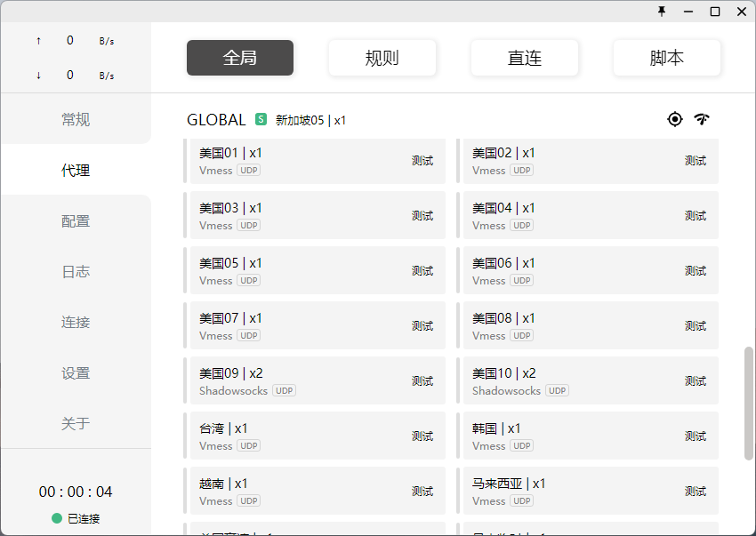Open the 连接 section
The height and width of the screenshot is (536, 756).
point(76,322)
